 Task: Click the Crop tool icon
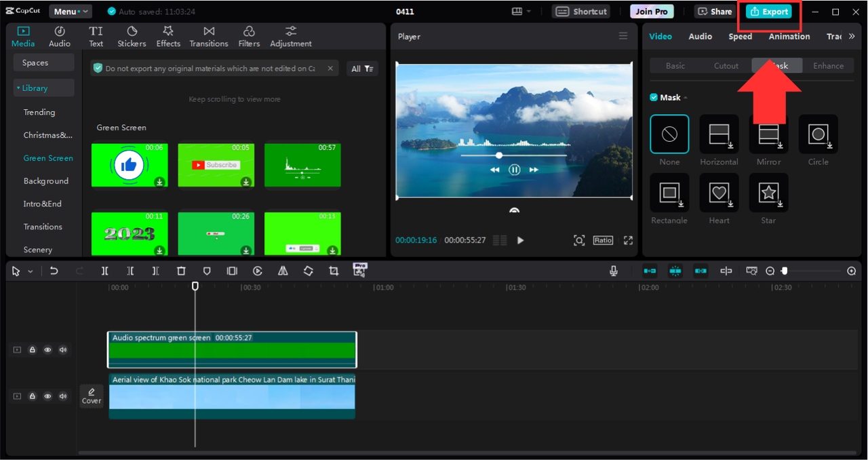click(x=334, y=271)
